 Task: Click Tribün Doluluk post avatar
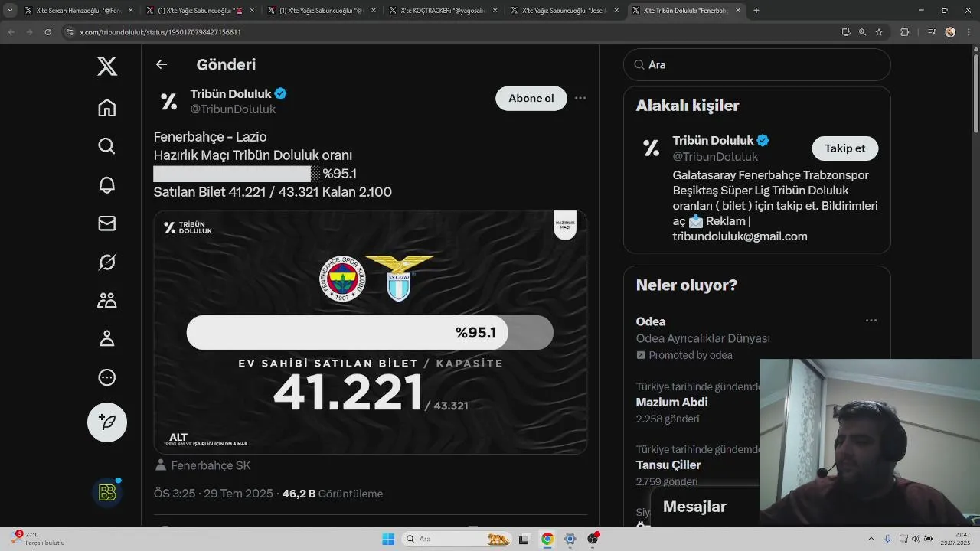coord(168,102)
